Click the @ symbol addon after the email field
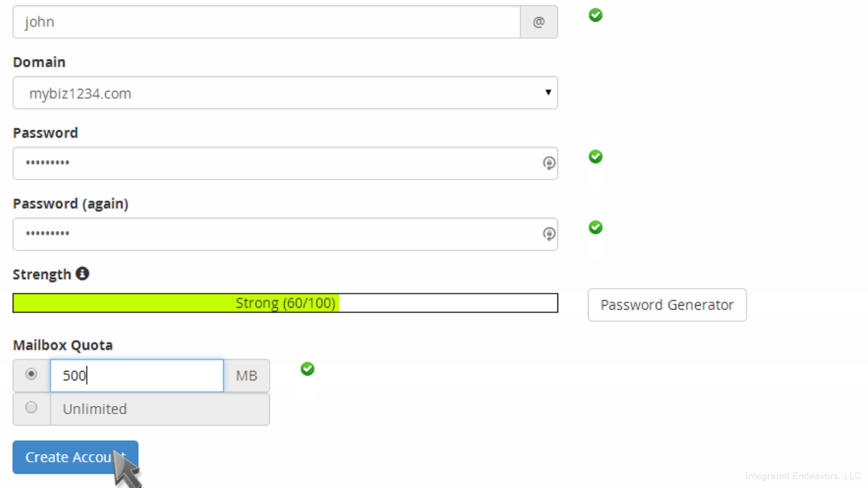868x488 pixels. click(x=539, y=22)
